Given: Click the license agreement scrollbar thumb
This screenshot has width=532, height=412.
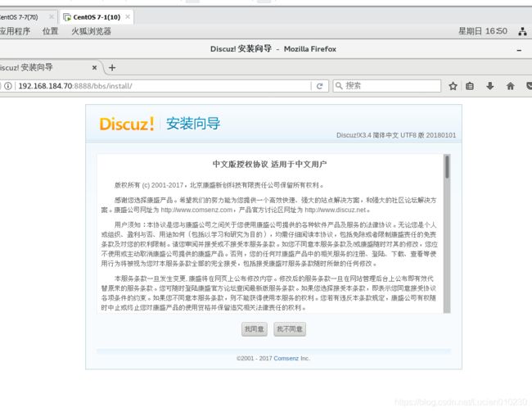Looking at the screenshot, I should [x=447, y=167].
